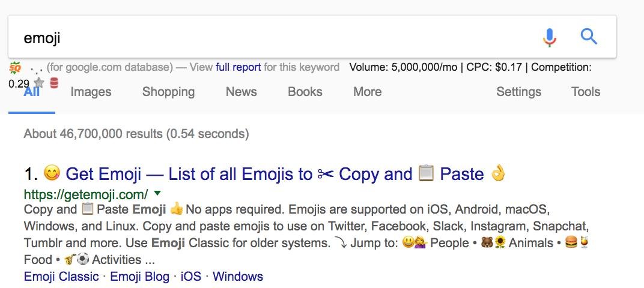Image resolution: width=644 pixels, height=288 pixels.
Task: Open the Emoji Classic sitelink
Action: 61,277
